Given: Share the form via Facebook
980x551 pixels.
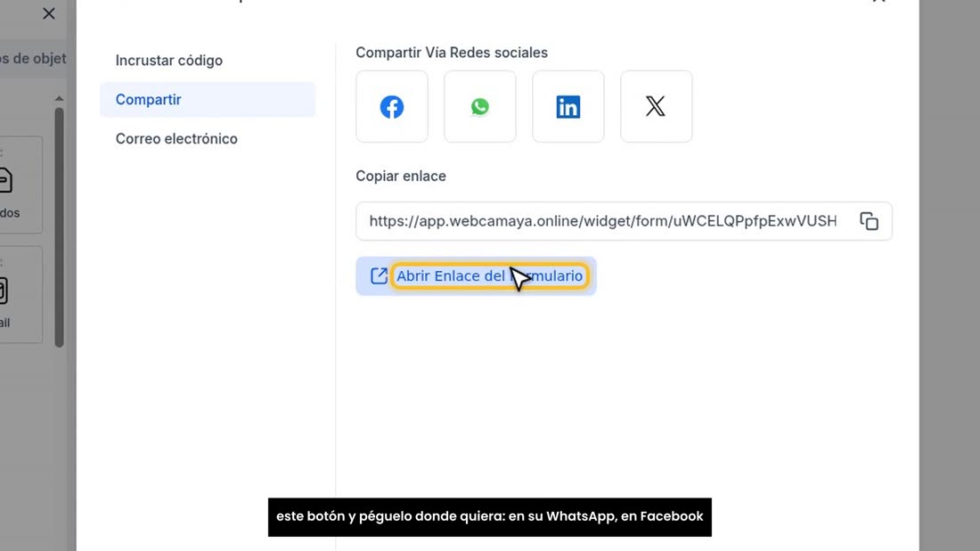Looking at the screenshot, I should 392,106.
